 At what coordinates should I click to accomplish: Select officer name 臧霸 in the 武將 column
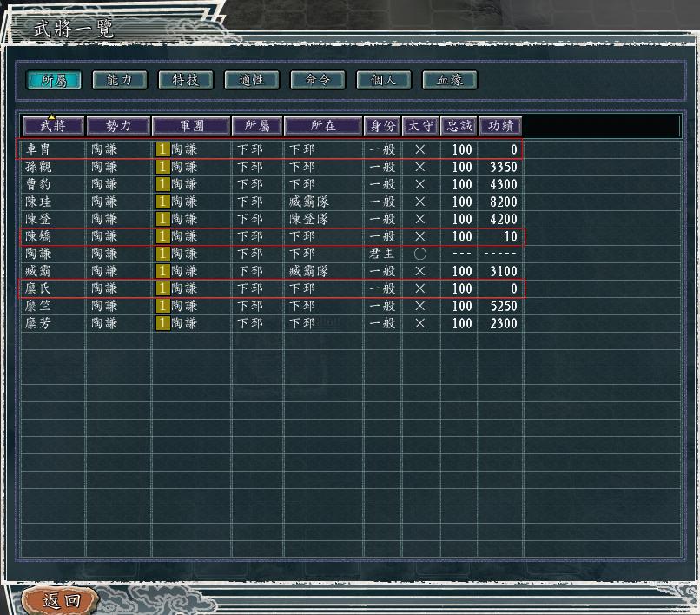38,272
